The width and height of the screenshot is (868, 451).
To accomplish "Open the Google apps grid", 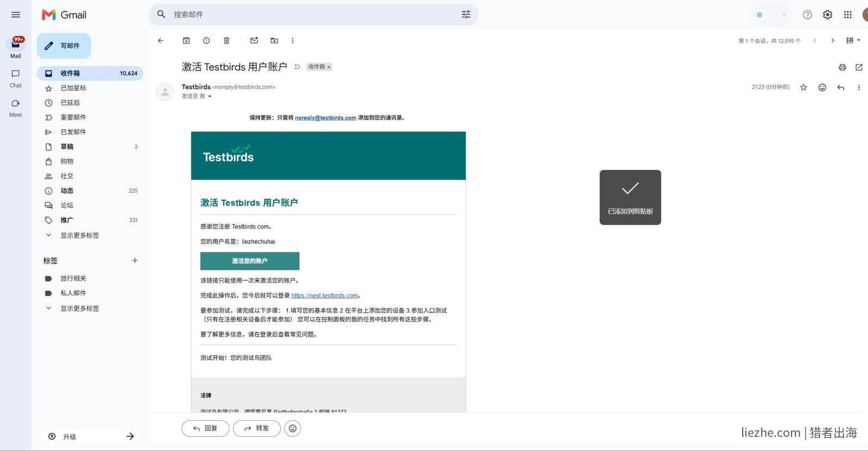I will (848, 15).
